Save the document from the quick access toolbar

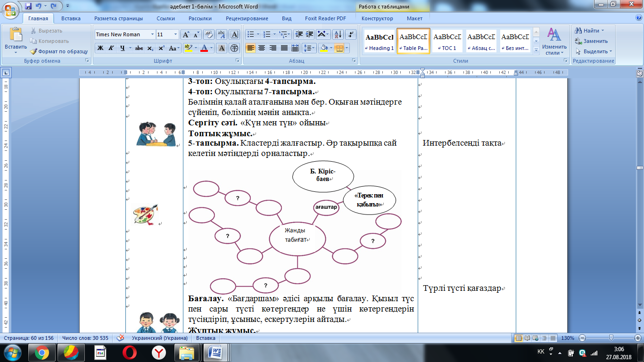click(x=28, y=6)
